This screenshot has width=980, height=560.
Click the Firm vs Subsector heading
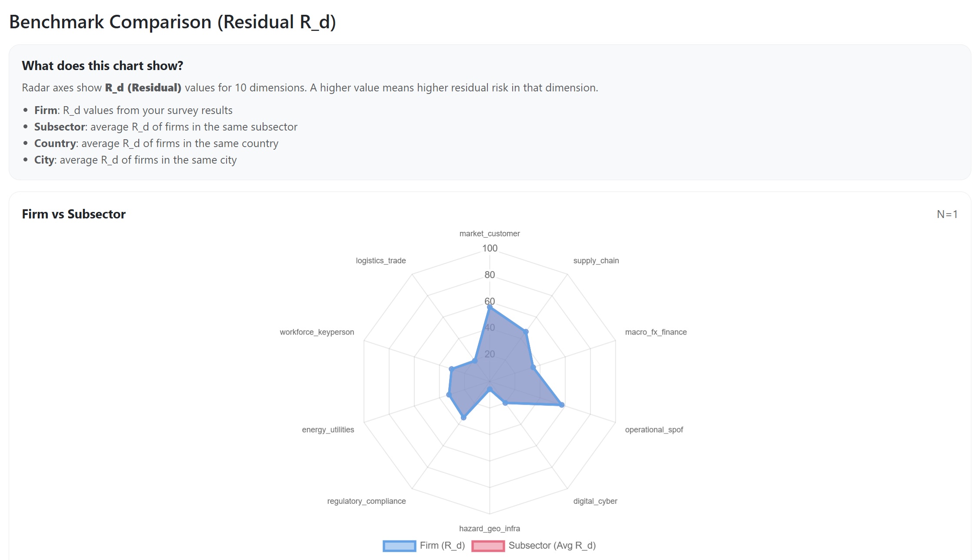tap(74, 214)
